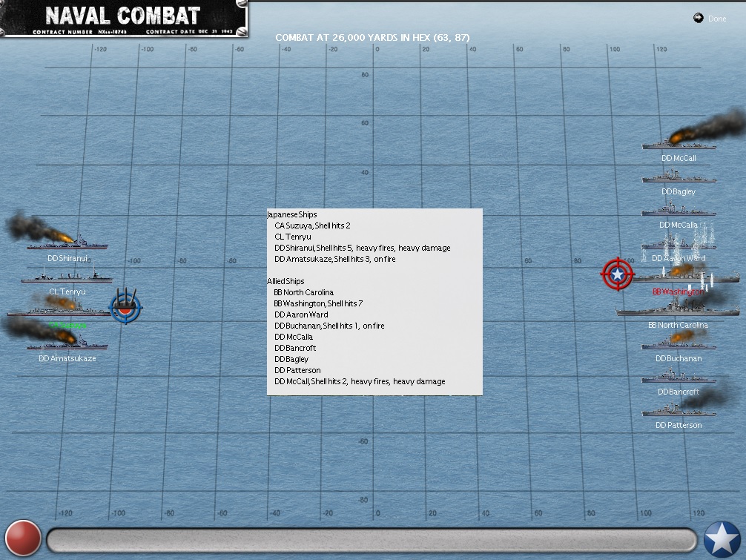This screenshot has width=746, height=560.
Task: Click the blue gun turret firing marker
Action: click(125, 306)
